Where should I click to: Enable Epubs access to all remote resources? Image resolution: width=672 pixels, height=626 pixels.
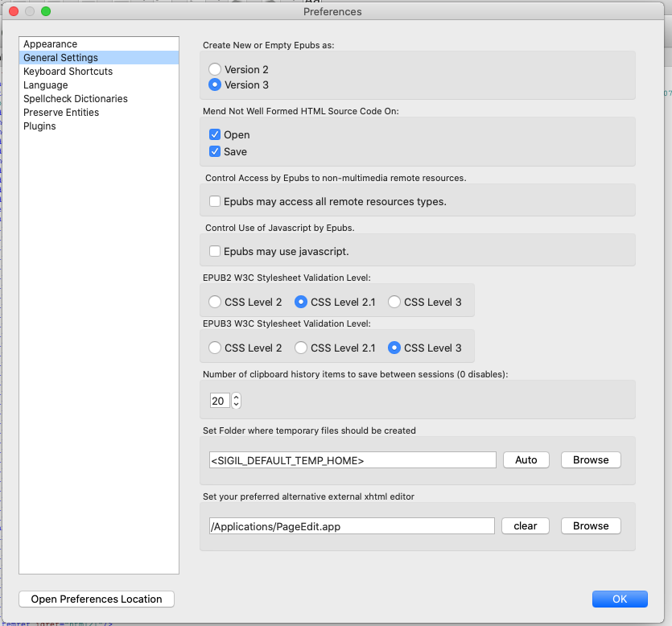tap(215, 201)
